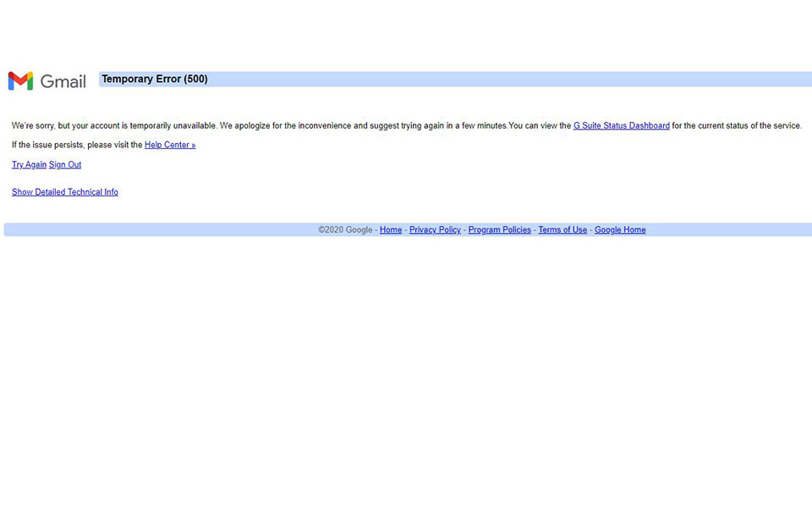Go to Home in the footer

tap(391, 230)
